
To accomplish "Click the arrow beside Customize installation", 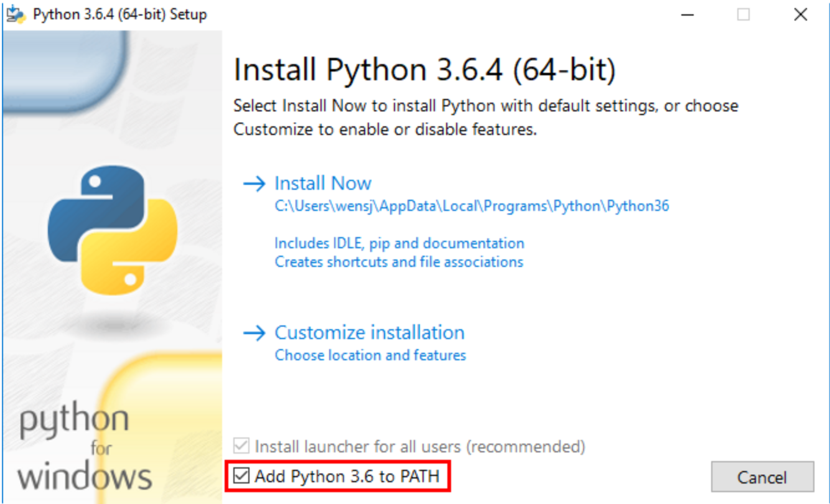I will tap(256, 333).
